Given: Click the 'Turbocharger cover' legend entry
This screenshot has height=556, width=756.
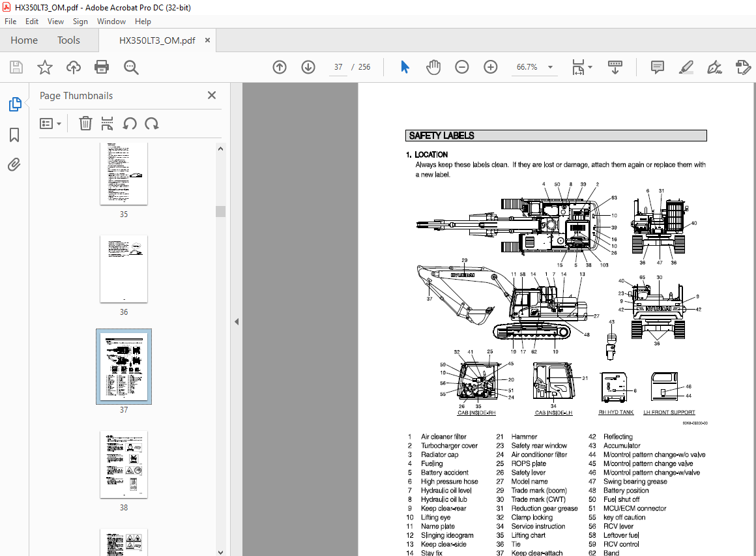Looking at the screenshot, I should tap(449, 446).
